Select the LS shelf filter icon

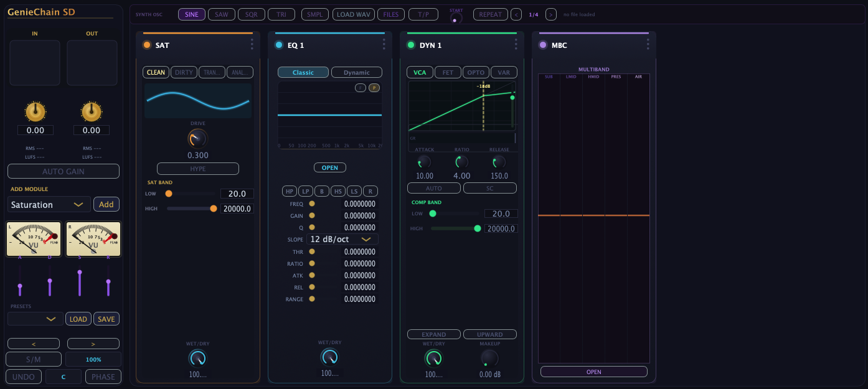click(354, 191)
